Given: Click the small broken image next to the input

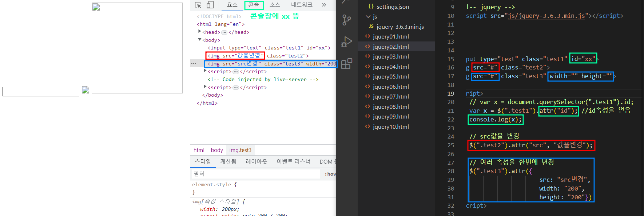Looking at the screenshot, I should [86, 90].
